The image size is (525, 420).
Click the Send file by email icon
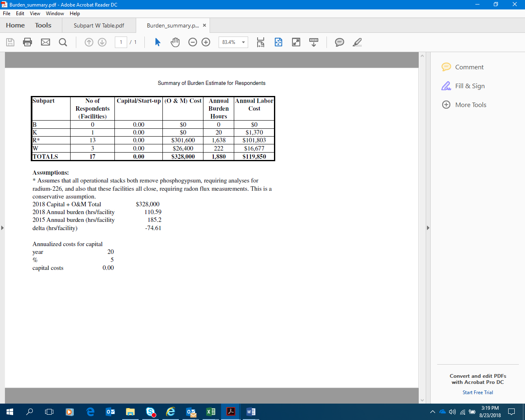[x=46, y=42]
